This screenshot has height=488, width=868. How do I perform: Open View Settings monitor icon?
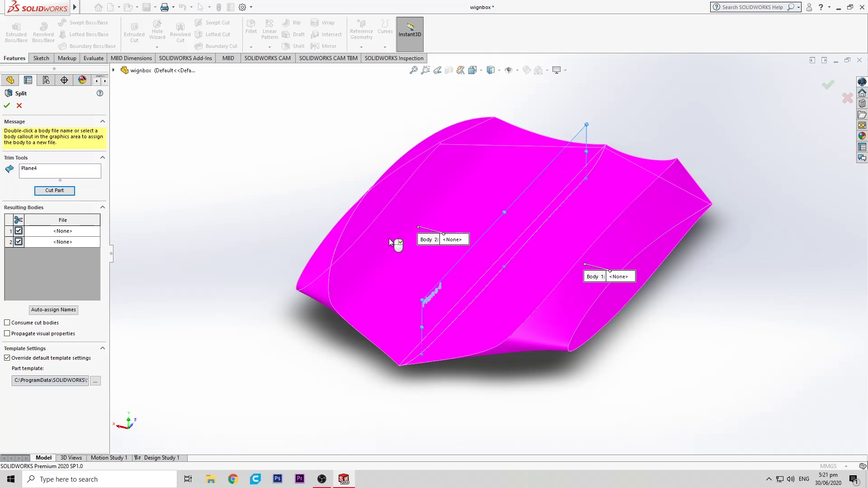point(557,70)
